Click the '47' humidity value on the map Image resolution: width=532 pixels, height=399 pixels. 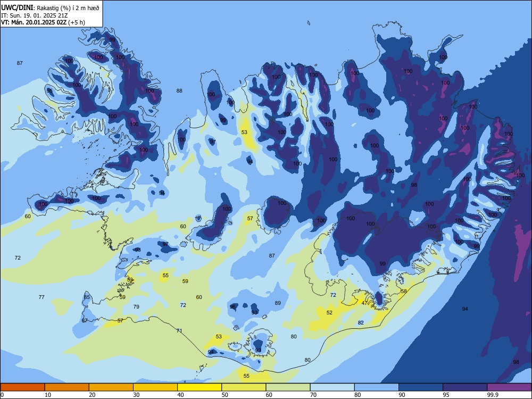pos(364,303)
